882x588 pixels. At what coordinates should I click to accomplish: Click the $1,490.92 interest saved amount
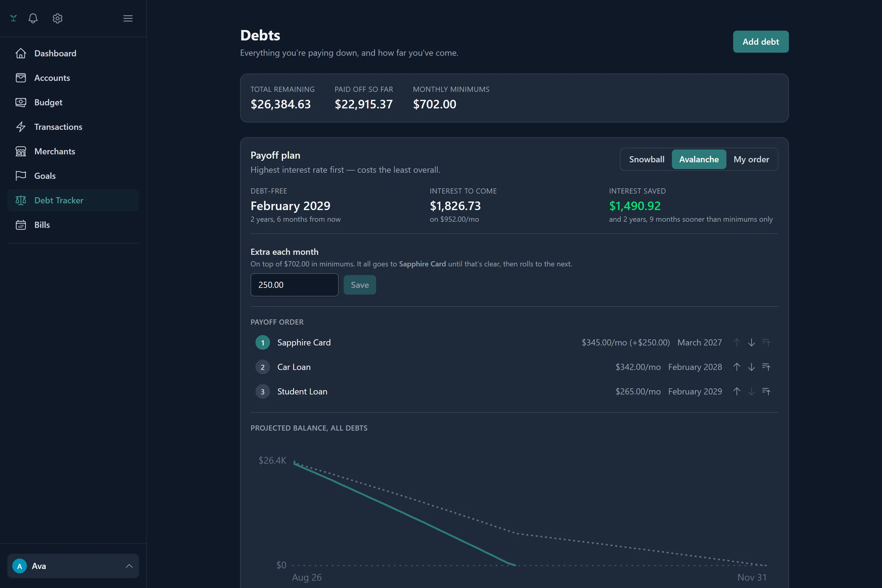pos(635,206)
